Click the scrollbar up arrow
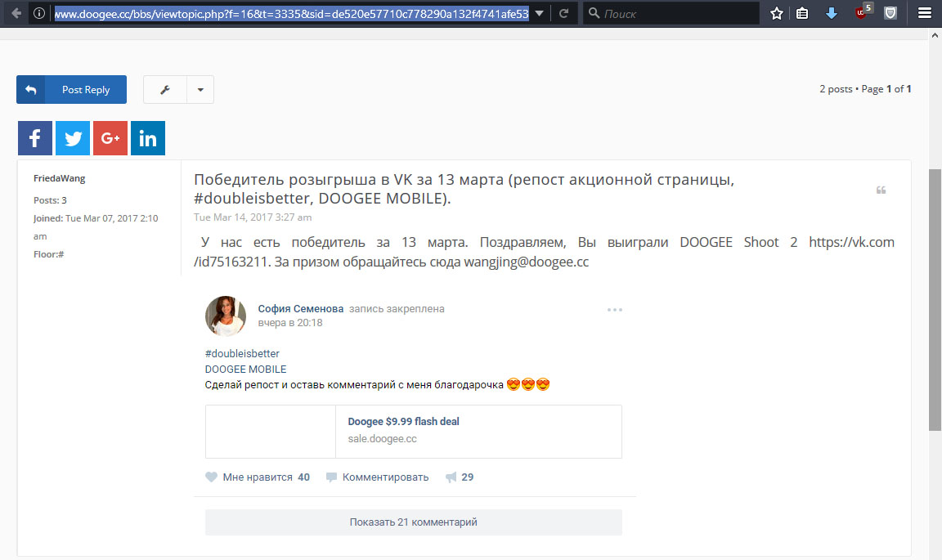Image resolution: width=942 pixels, height=560 pixels. point(935,36)
